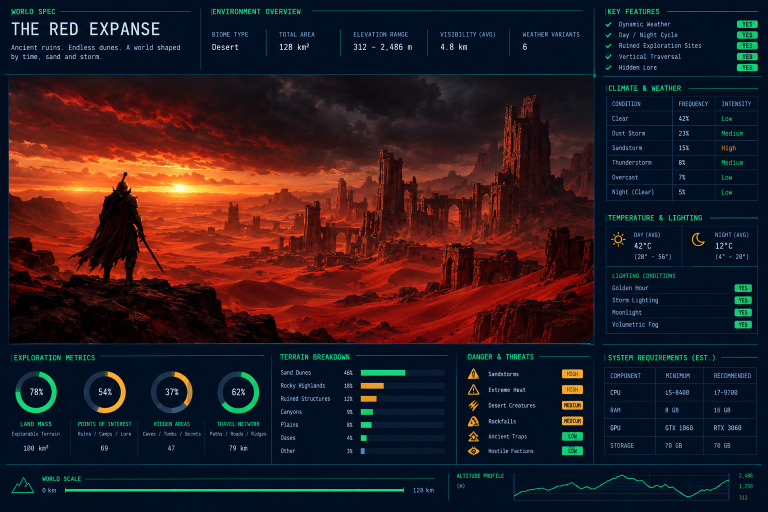
Task: Click the checkmark next to Dynamic Weather
Action: [x=608, y=24]
